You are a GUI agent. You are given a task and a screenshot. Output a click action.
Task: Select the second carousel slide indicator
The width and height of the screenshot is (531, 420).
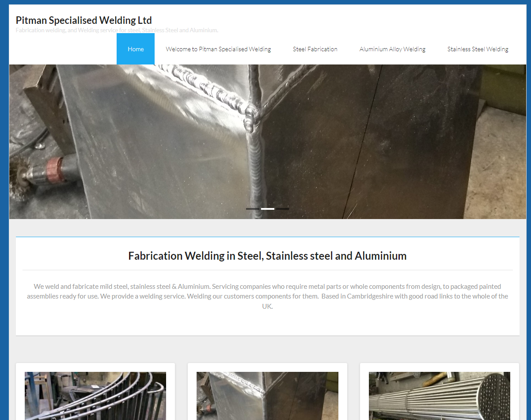pyautogui.click(x=267, y=208)
